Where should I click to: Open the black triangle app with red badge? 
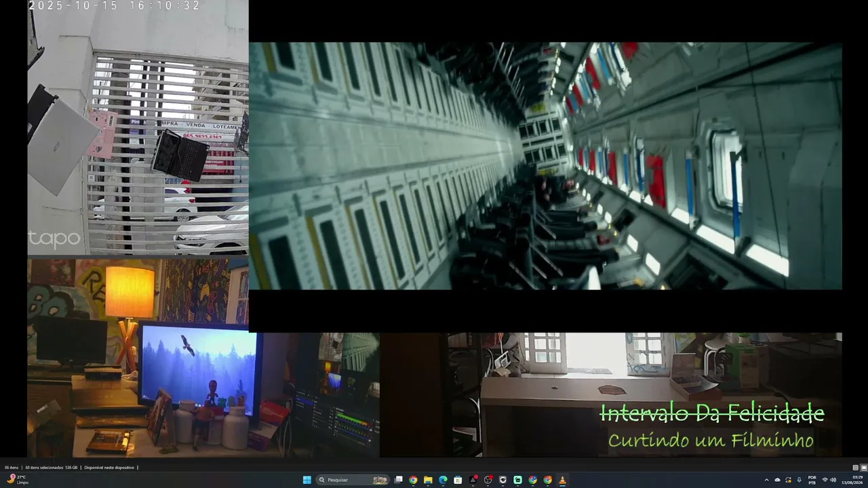(473, 480)
